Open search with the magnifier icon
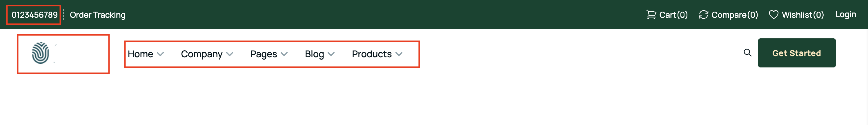Viewport: 868px width, 125px height. [x=747, y=53]
